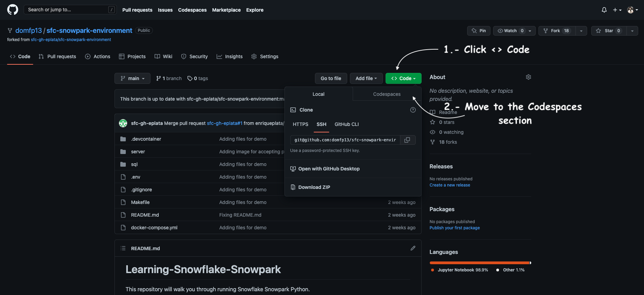Expand the Star lists dropdown arrow
This screenshot has width=644, height=295.
(632, 31)
